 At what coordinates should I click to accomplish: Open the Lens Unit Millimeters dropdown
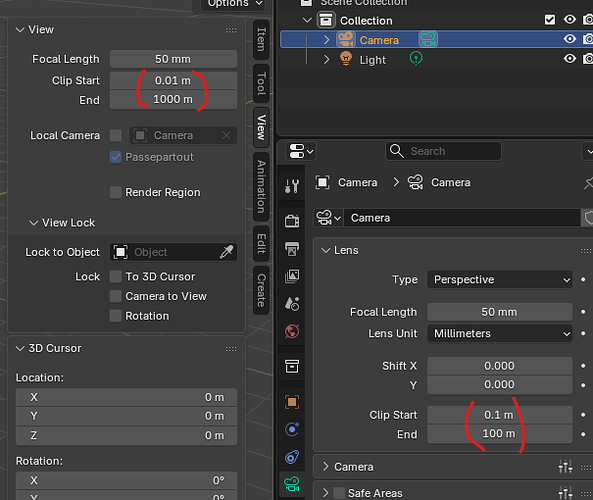coord(500,333)
